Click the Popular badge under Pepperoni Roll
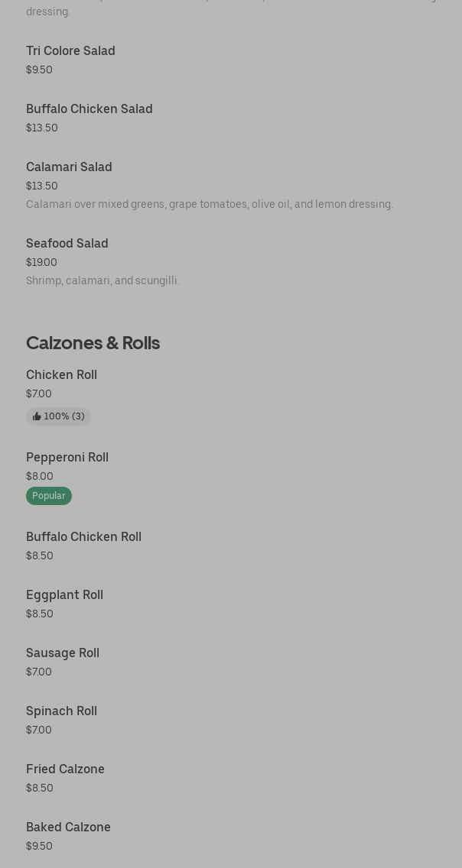Viewport: 462px width, 868px height. tap(49, 496)
